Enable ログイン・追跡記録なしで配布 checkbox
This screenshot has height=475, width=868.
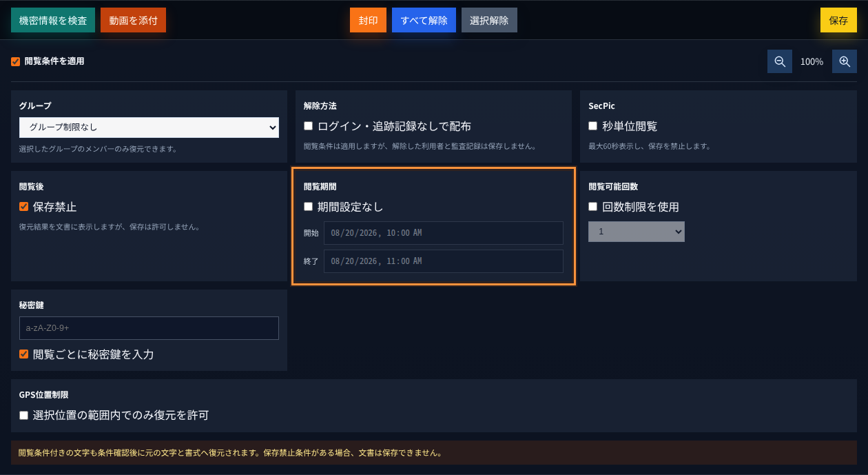[308, 126]
